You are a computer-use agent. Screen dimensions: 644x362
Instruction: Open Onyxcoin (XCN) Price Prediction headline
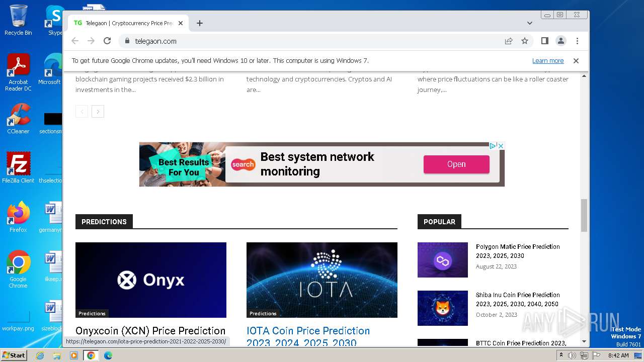click(150, 331)
